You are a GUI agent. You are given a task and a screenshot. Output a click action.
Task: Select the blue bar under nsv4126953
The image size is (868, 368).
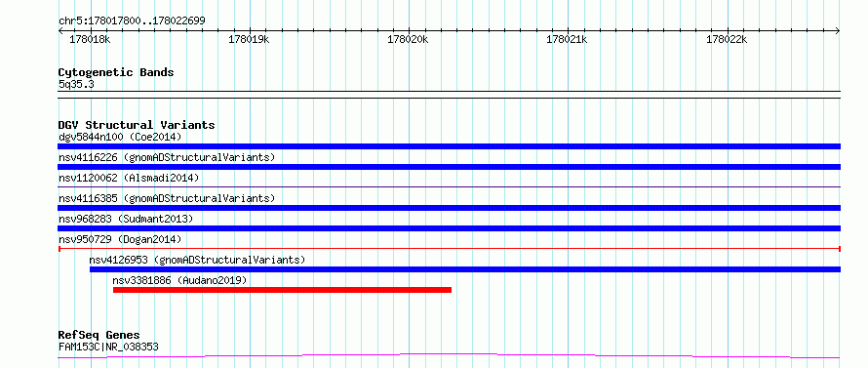[465, 269]
